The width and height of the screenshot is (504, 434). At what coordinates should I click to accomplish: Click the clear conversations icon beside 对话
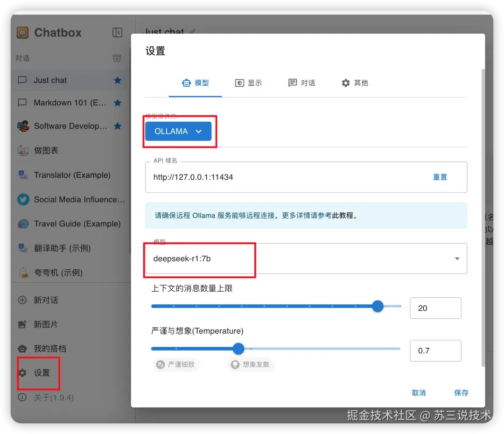click(117, 58)
